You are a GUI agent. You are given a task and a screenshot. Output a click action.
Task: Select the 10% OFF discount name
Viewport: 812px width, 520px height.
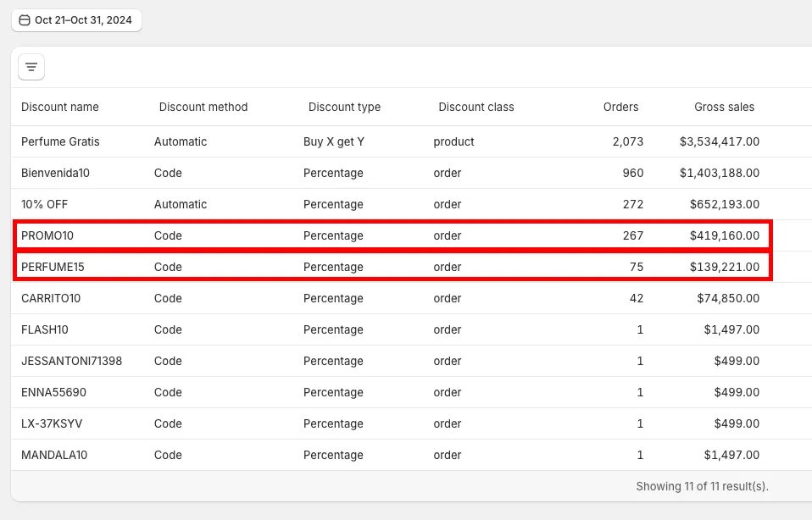tap(45, 204)
